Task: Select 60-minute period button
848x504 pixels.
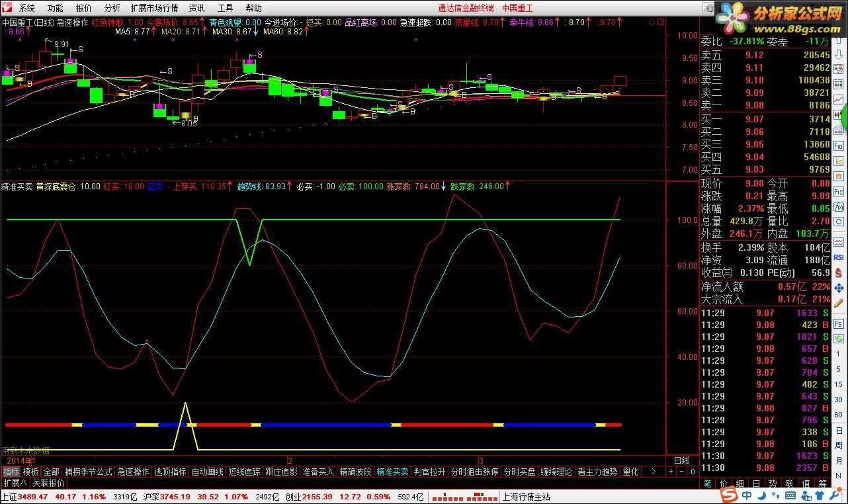Action: pyautogui.click(x=839, y=415)
